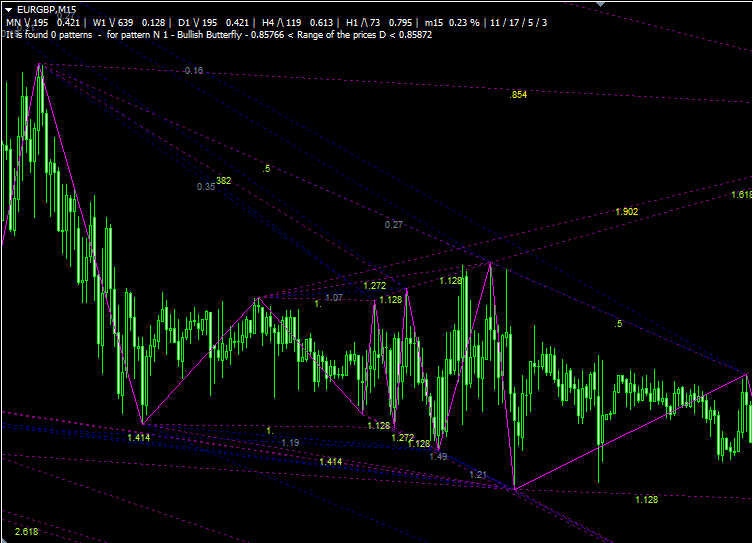This screenshot has height=543, width=753.
Task: Click the .854 retracement label
Action: click(x=518, y=94)
